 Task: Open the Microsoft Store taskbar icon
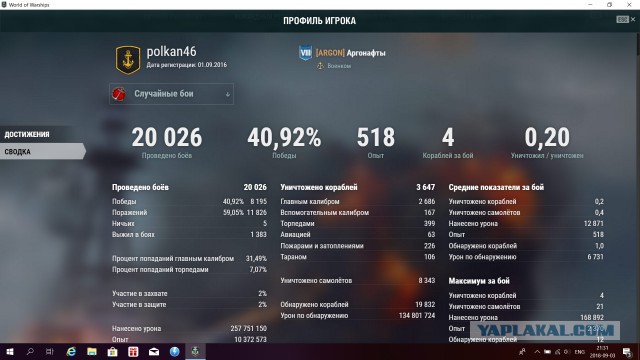[x=113, y=351]
